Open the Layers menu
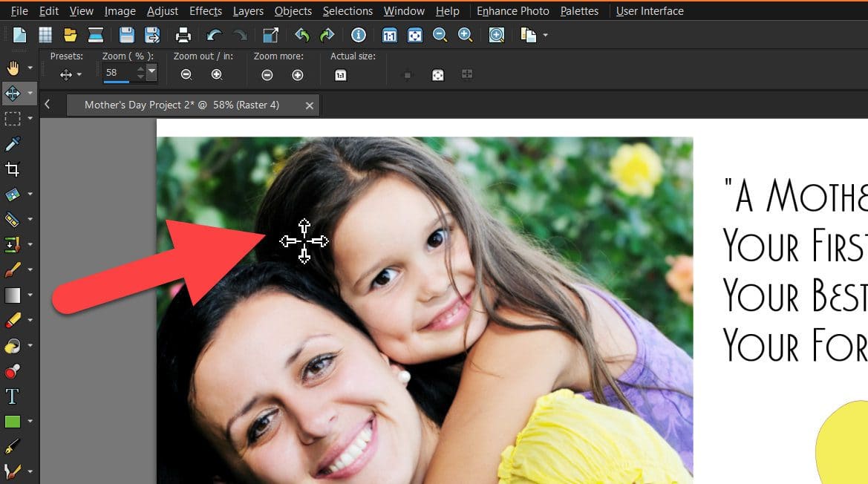868x484 pixels. pos(248,10)
